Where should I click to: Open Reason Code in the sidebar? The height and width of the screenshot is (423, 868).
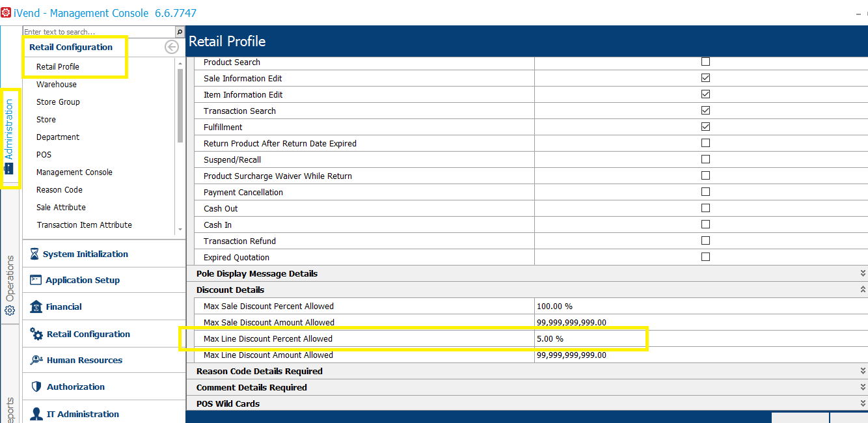[59, 189]
